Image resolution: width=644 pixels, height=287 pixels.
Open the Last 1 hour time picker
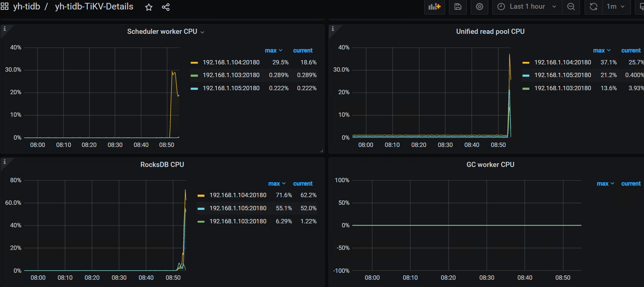click(527, 7)
